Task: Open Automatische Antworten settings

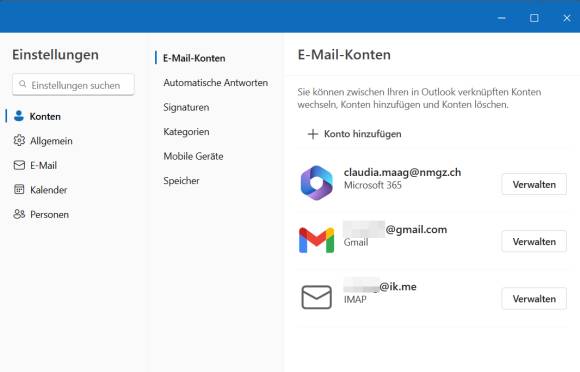Action: pos(215,82)
